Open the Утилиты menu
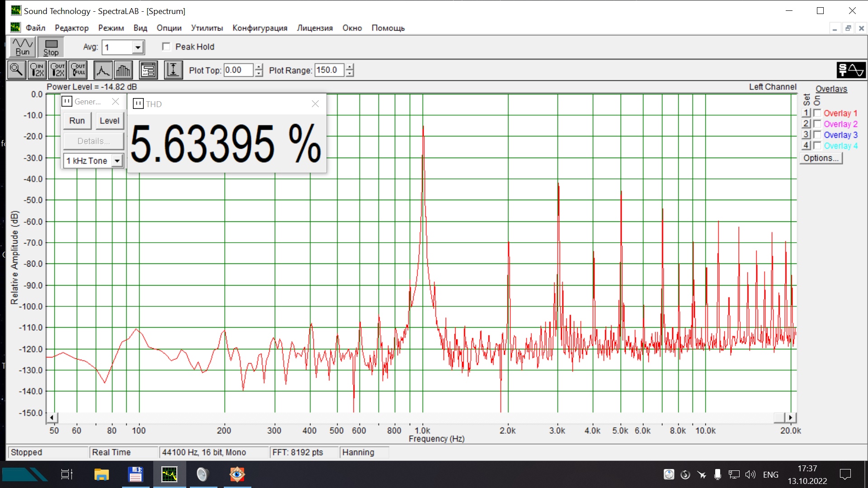Image resolution: width=868 pixels, height=488 pixels. [x=207, y=28]
